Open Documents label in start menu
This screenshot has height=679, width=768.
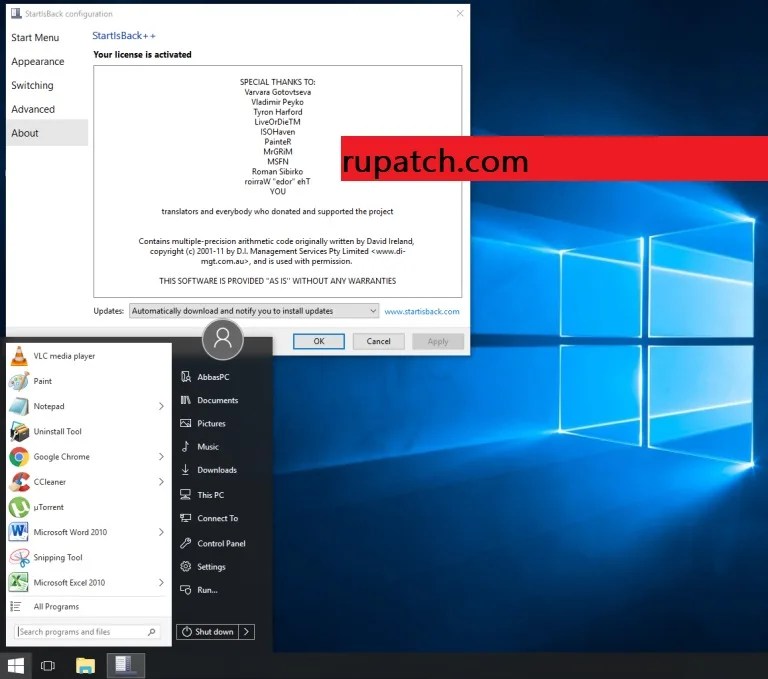[217, 400]
